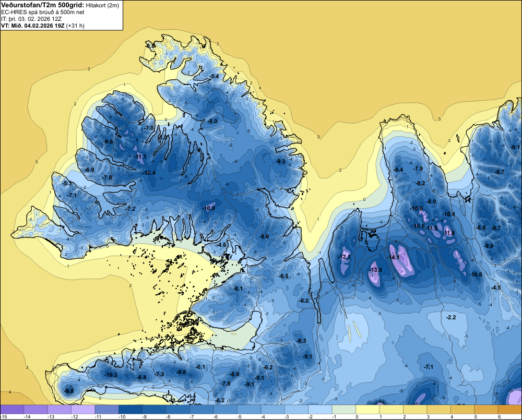This screenshot has height=420, width=522.
Task: Pick legend swatch between -4 and -3
Action: [x=273, y=410]
